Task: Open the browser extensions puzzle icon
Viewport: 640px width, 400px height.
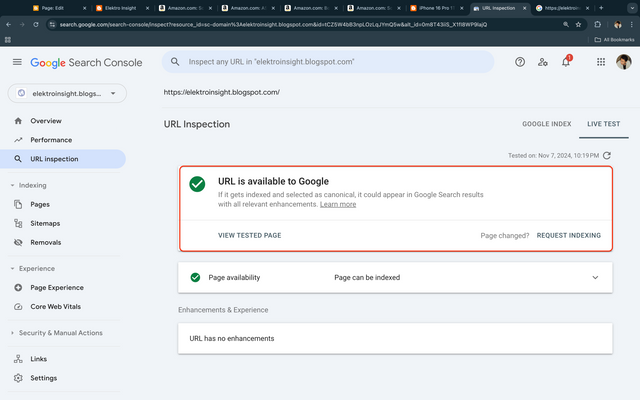Action: [x=598, y=24]
